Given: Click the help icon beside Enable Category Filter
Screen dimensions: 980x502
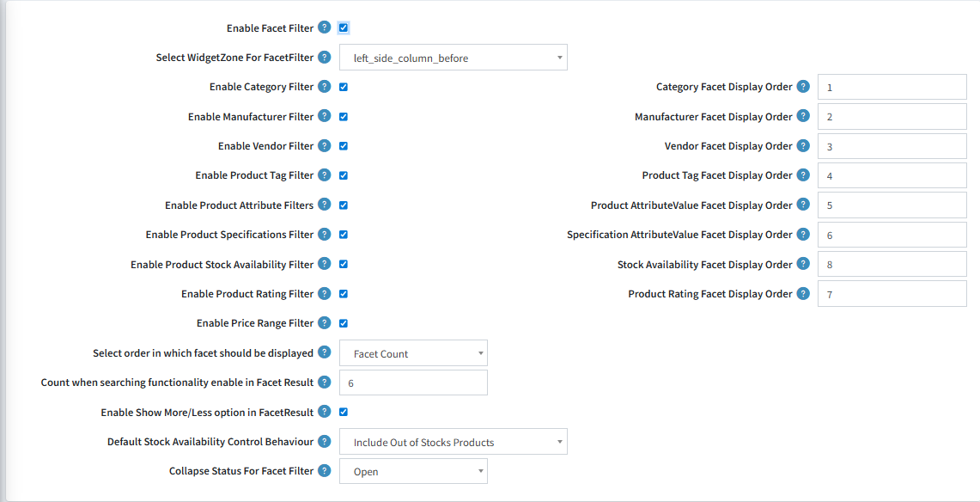Looking at the screenshot, I should [x=324, y=86].
